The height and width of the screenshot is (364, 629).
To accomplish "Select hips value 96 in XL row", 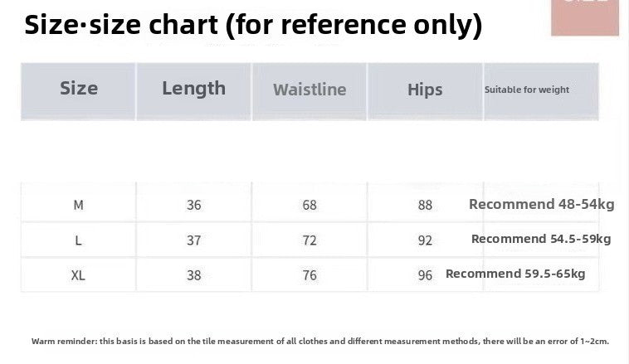I will [425, 274].
